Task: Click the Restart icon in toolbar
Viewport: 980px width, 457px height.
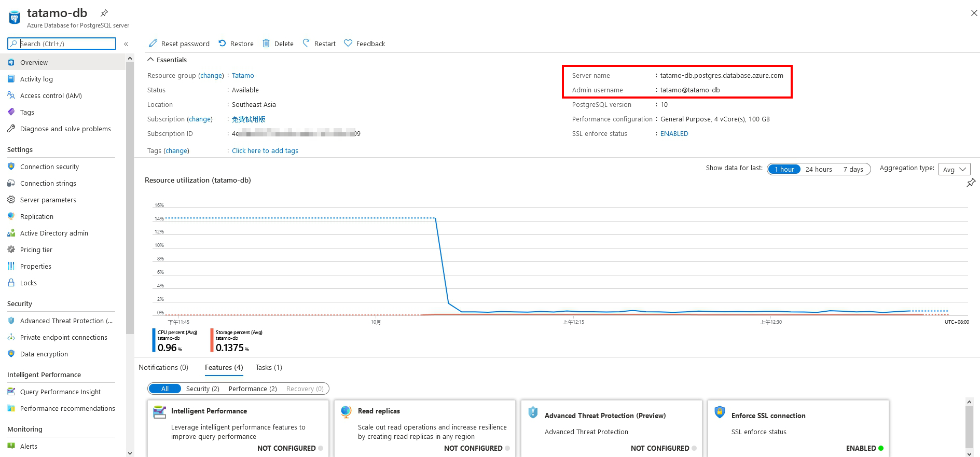Action: (306, 43)
